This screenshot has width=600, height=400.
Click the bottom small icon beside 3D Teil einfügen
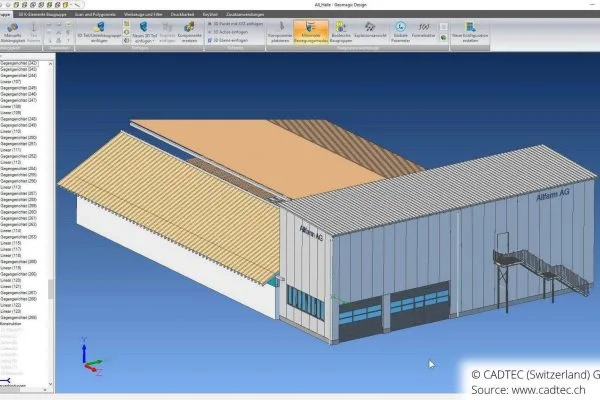tap(127, 40)
